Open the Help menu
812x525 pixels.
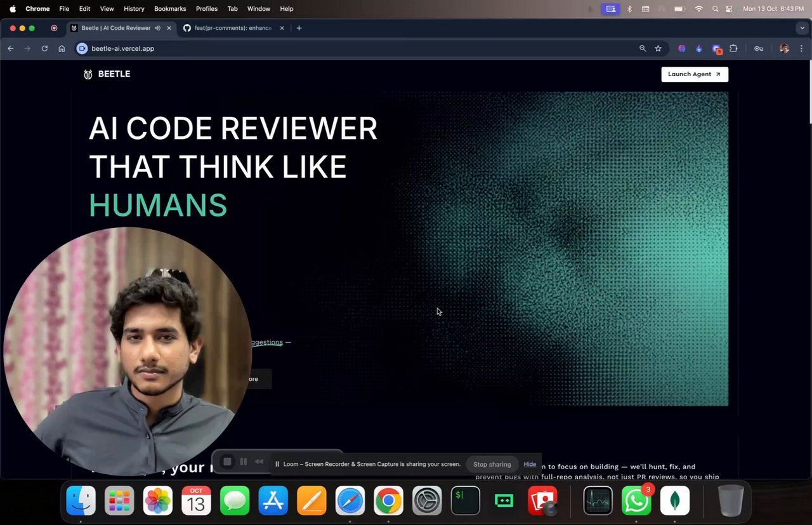[x=287, y=9]
